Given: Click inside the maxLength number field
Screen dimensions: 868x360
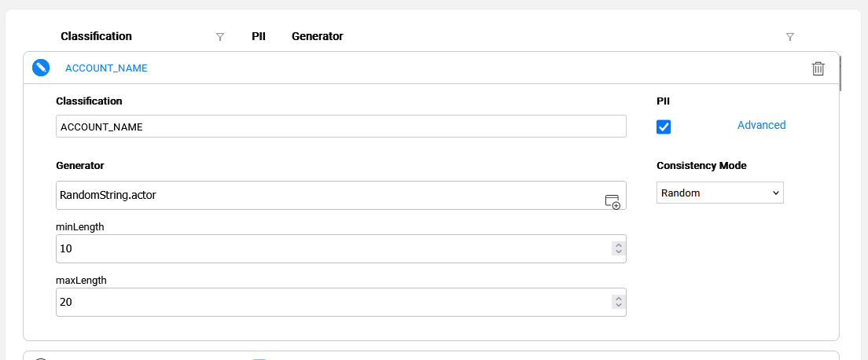Looking at the screenshot, I should pos(330,303).
